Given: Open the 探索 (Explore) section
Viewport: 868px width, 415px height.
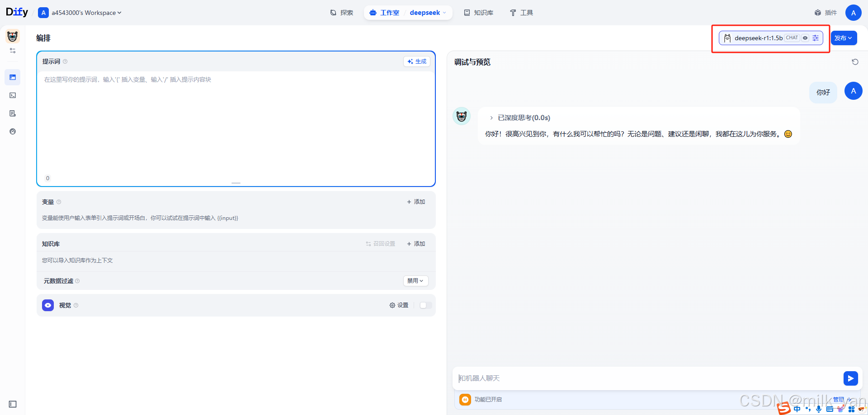Looking at the screenshot, I should point(346,13).
